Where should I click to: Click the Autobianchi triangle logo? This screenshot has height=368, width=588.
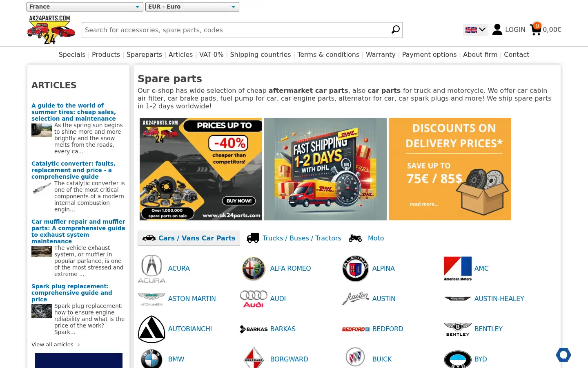pyautogui.click(x=151, y=329)
